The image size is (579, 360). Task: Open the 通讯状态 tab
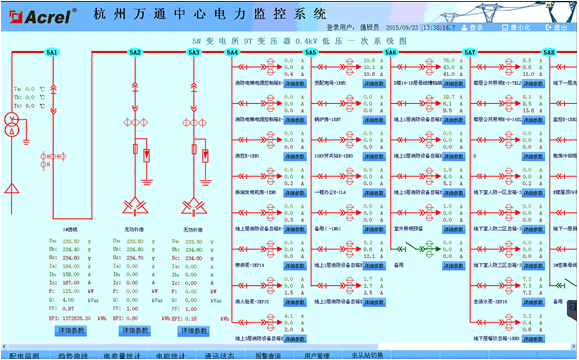(x=220, y=356)
